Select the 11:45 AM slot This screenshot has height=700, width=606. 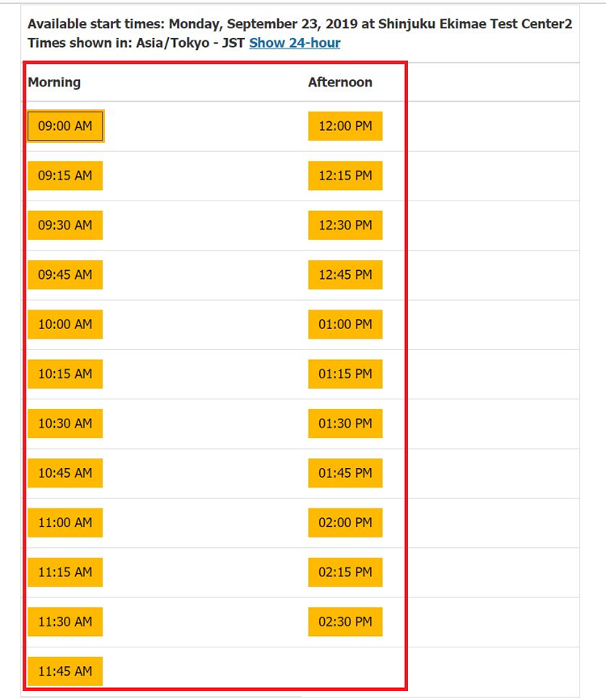tap(65, 671)
